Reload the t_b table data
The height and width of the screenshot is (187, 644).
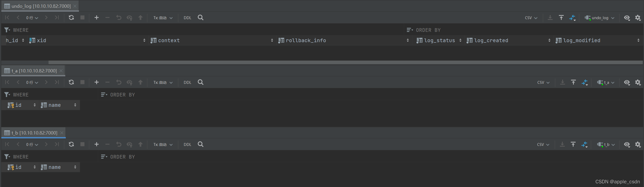[71, 144]
